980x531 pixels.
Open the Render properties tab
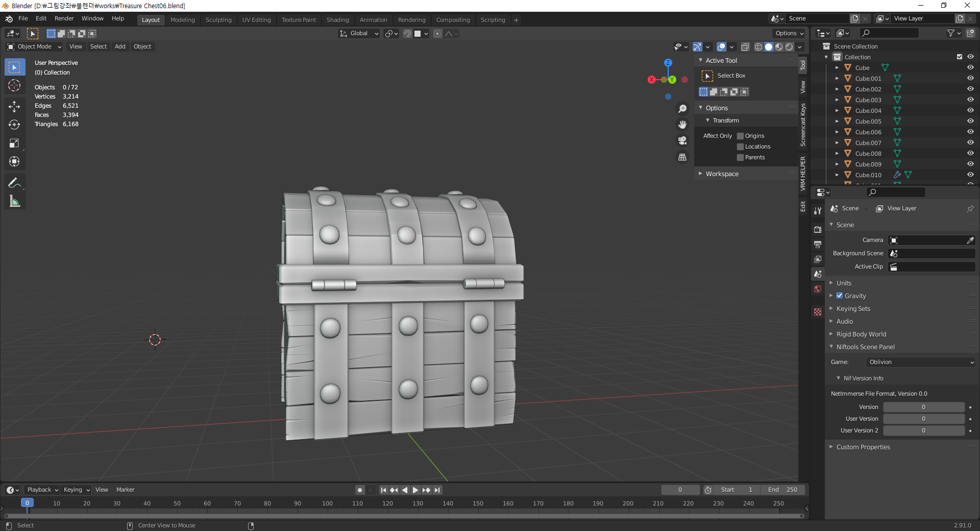[818, 229]
